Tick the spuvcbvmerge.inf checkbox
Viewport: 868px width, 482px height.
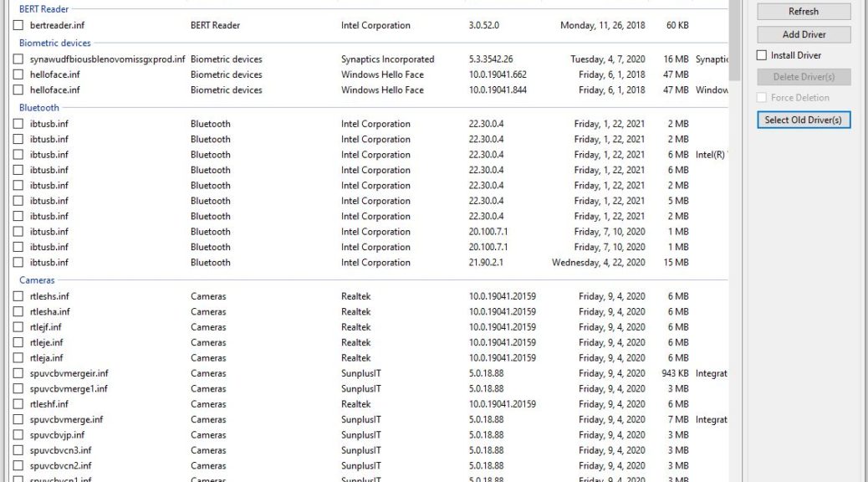pos(18,419)
